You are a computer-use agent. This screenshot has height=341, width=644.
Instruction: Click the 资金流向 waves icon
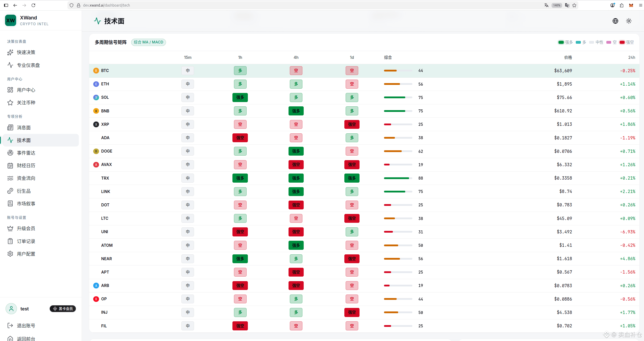(10, 178)
